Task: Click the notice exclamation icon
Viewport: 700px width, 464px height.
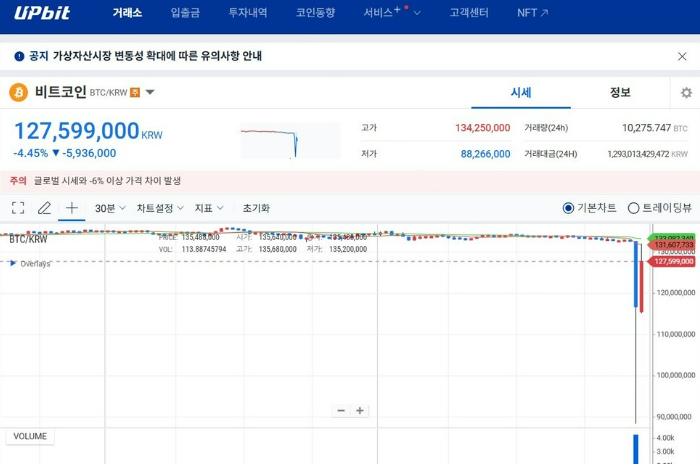Action: coord(19,56)
